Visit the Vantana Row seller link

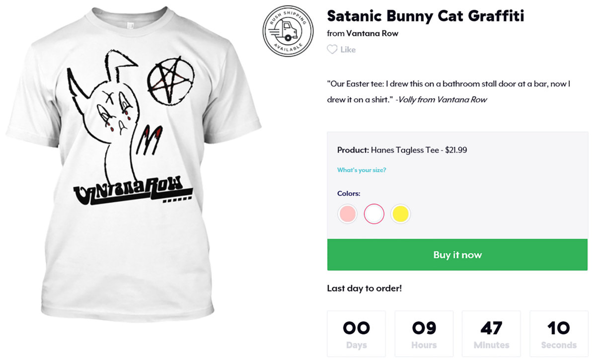(372, 34)
